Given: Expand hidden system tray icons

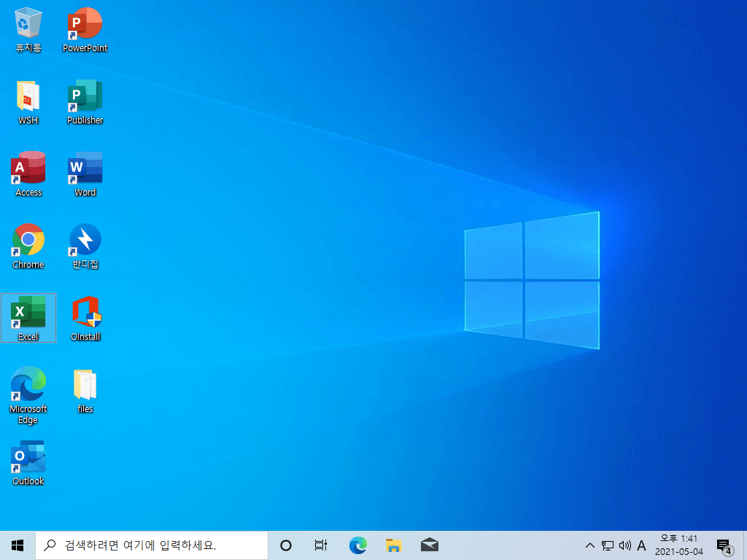Looking at the screenshot, I should pos(589,545).
